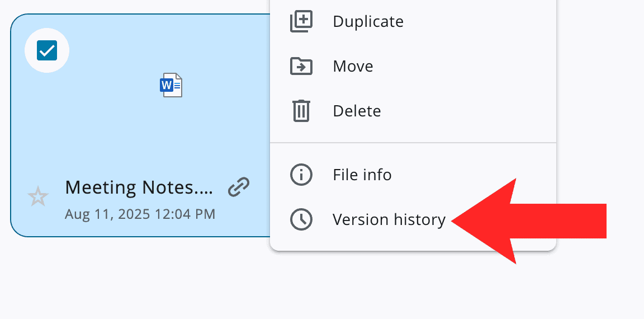Star the Meeting Notes file as favorite
Image resolution: width=644 pixels, height=319 pixels.
[38, 196]
